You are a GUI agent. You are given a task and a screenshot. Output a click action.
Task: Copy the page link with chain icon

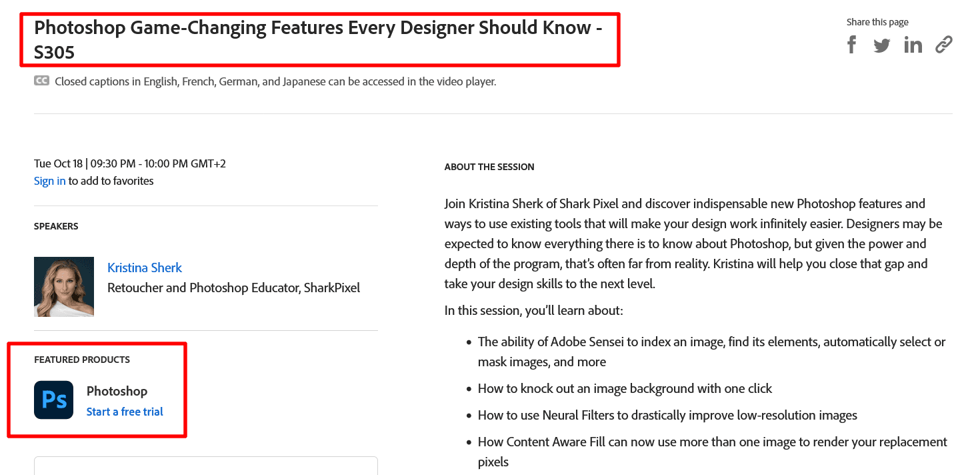[943, 45]
